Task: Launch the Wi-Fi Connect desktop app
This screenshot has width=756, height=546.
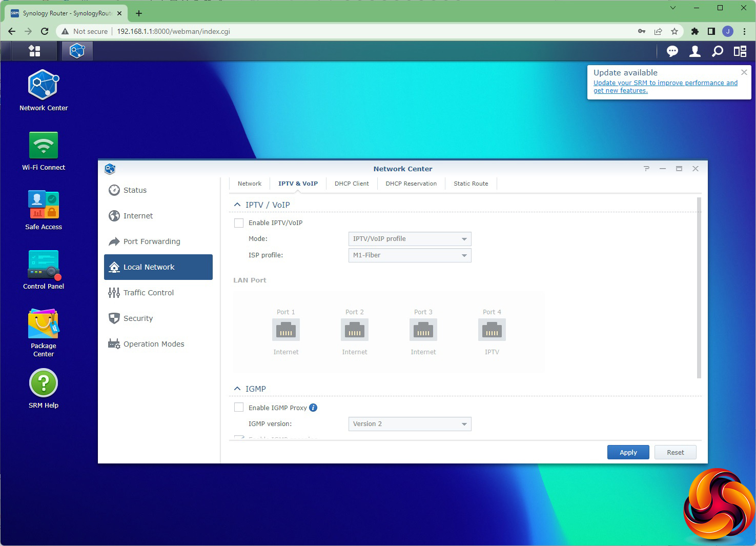Action: (x=44, y=151)
